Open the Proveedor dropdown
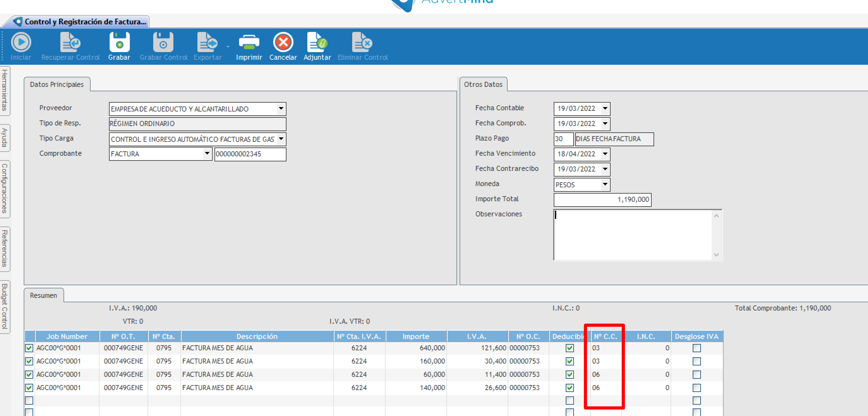 pos(281,109)
